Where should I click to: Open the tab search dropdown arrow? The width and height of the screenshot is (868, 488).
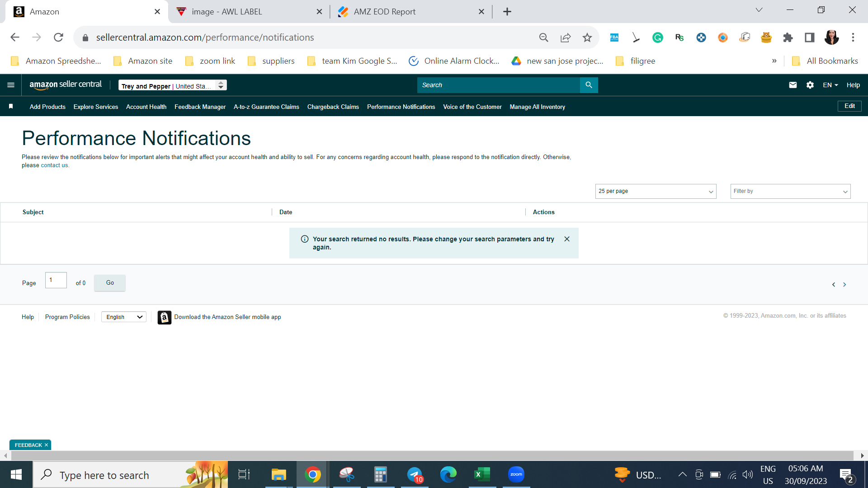click(x=759, y=10)
